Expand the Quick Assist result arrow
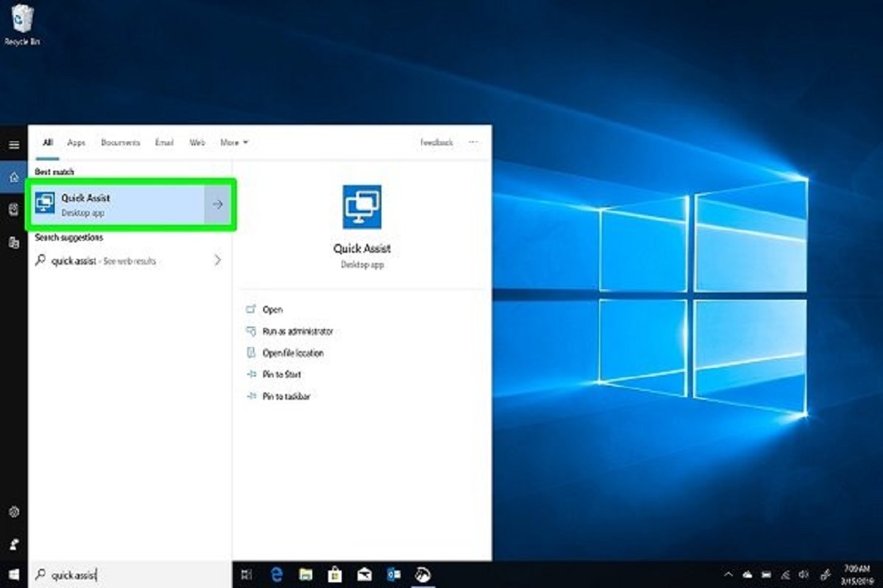This screenshot has width=883, height=588. coord(218,204)
